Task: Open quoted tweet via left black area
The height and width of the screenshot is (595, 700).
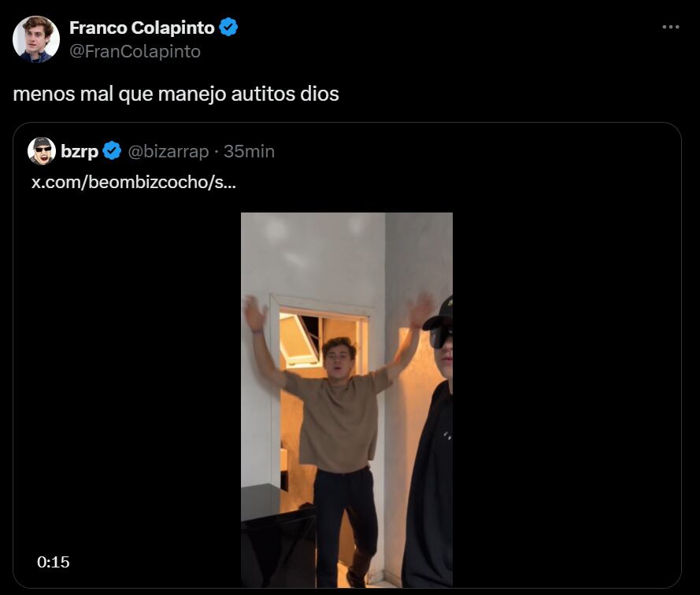Action: 128,379
